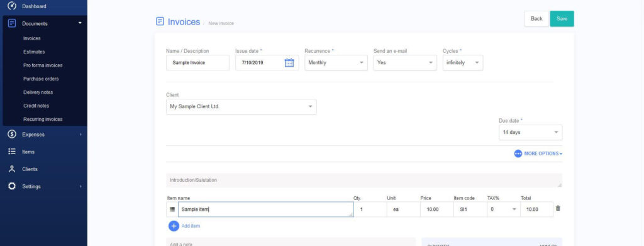644x246 pixels.
Task: Select Items menu label
Action: 28,152
